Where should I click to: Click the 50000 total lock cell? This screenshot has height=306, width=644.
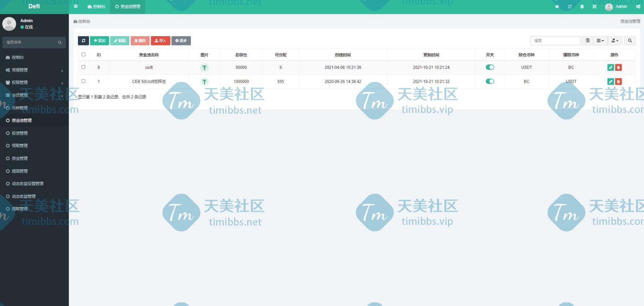coord(241,67)
